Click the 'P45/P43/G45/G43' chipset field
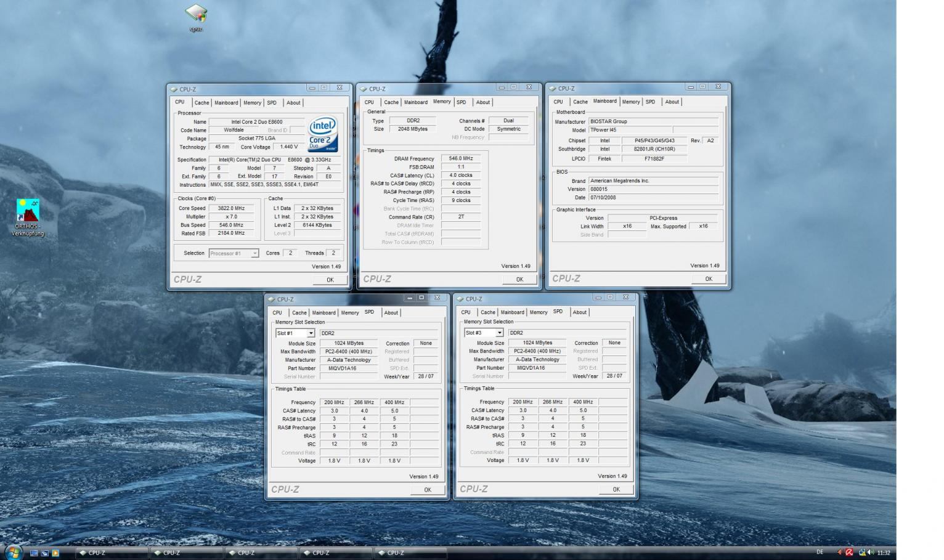Viewport: 944px width, 560px height. (654, 140)
